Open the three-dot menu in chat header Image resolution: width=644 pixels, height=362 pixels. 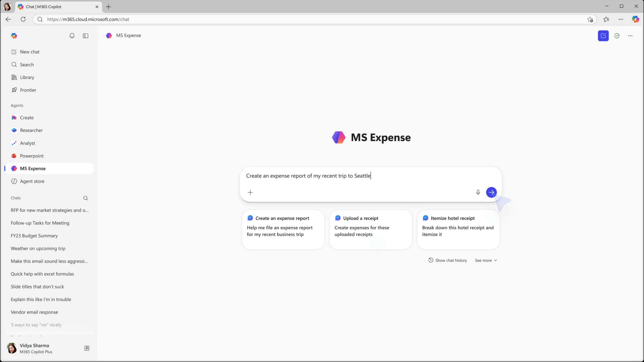coord(630,36)
